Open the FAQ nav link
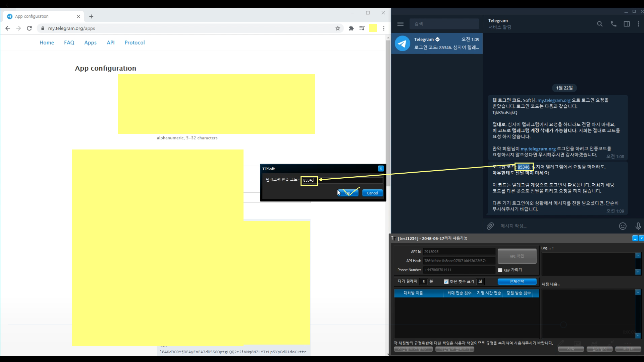 point(69,43)
